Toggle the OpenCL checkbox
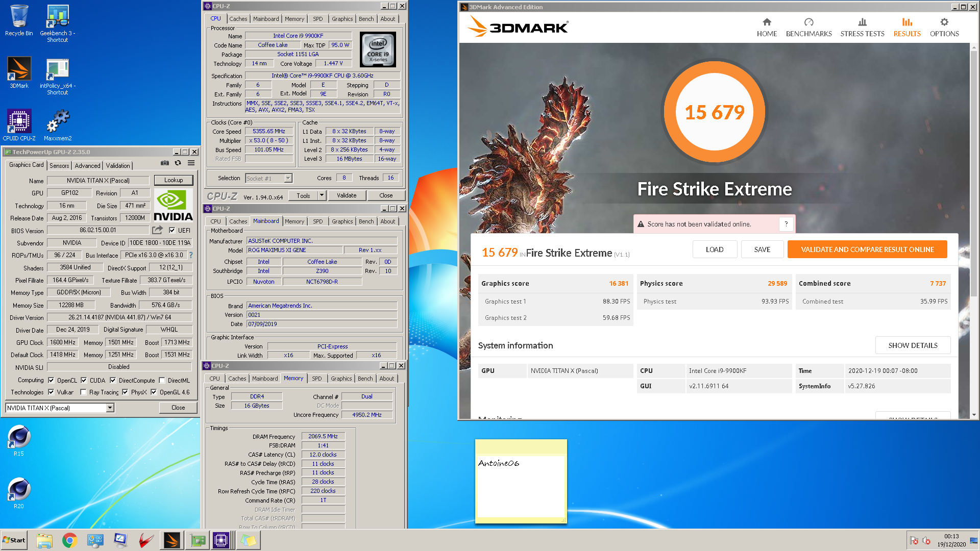 click(x=51, y=380)
